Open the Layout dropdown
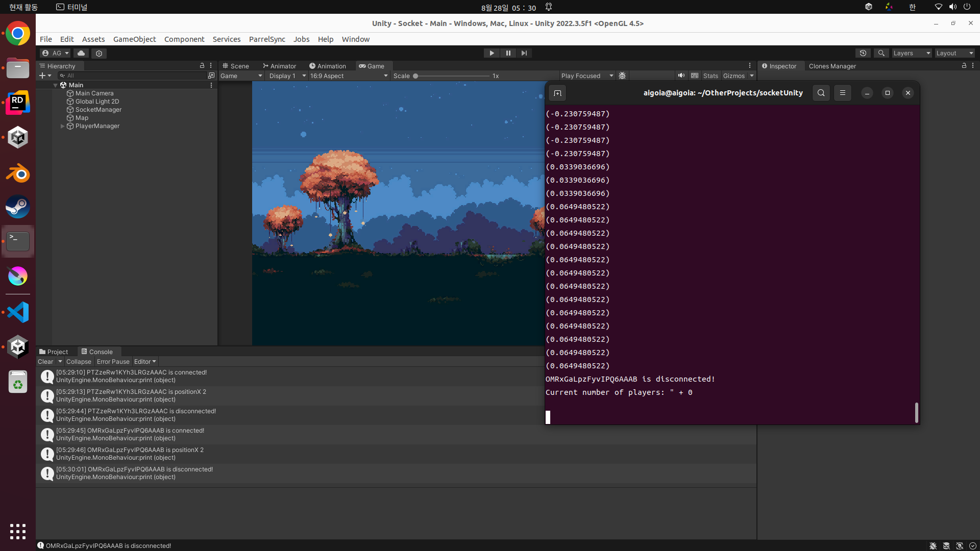 click(x=954, y=53)
